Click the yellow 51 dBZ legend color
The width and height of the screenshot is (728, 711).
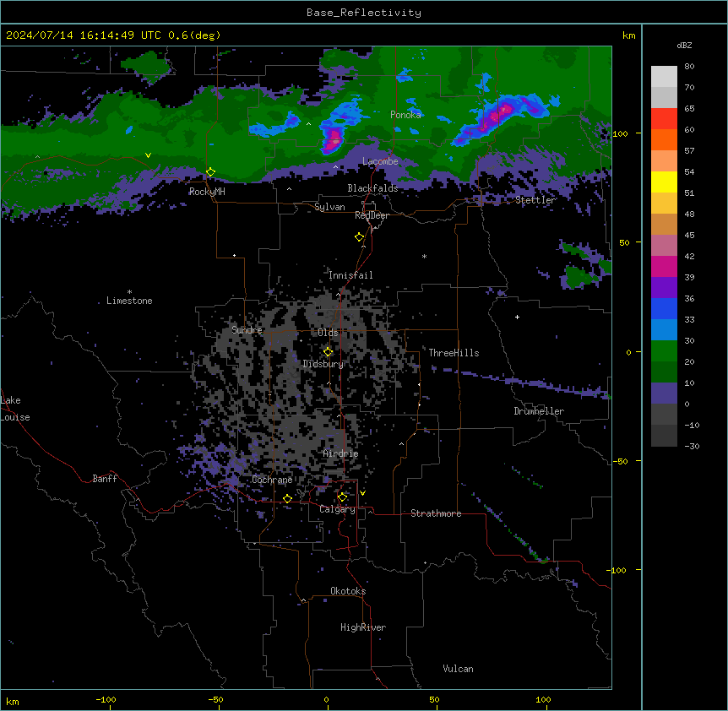(x=664, y=182)
